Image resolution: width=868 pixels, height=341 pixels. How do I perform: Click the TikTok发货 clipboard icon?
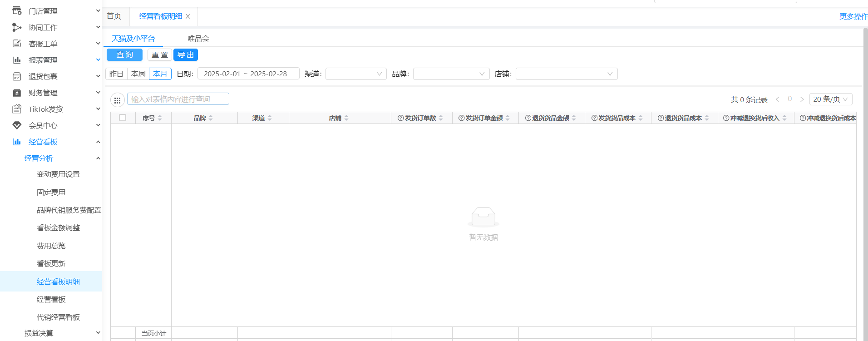point(17,109)
